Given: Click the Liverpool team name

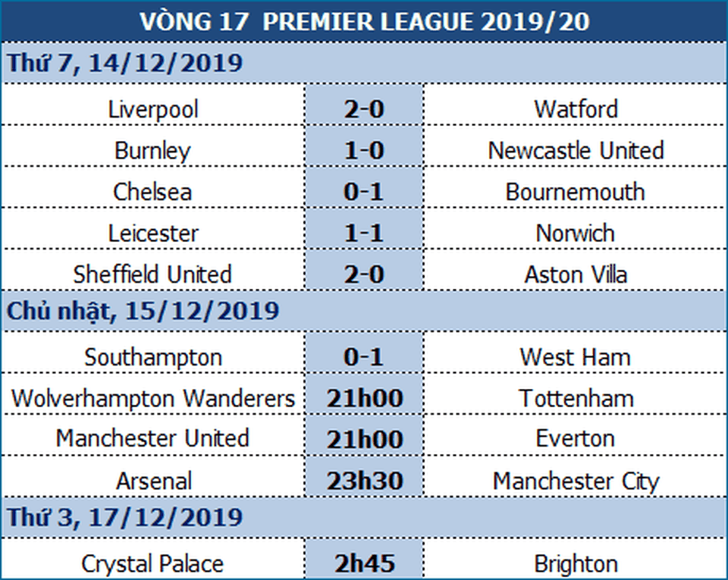Looking at the screenshot, I should point(152,109).
